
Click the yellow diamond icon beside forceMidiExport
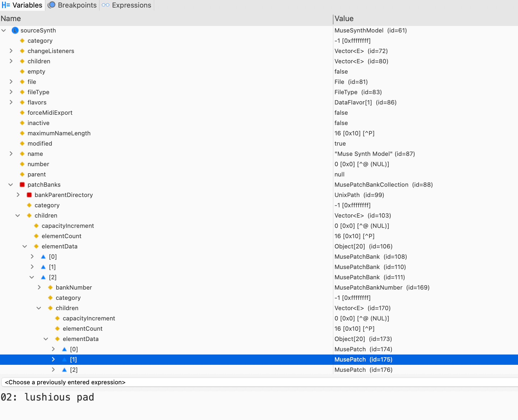click(22, 113)
